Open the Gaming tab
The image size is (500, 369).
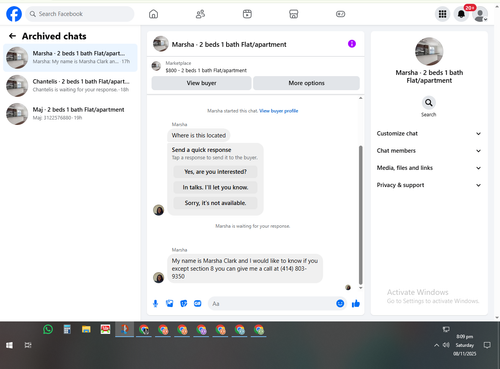click(340, 14)
